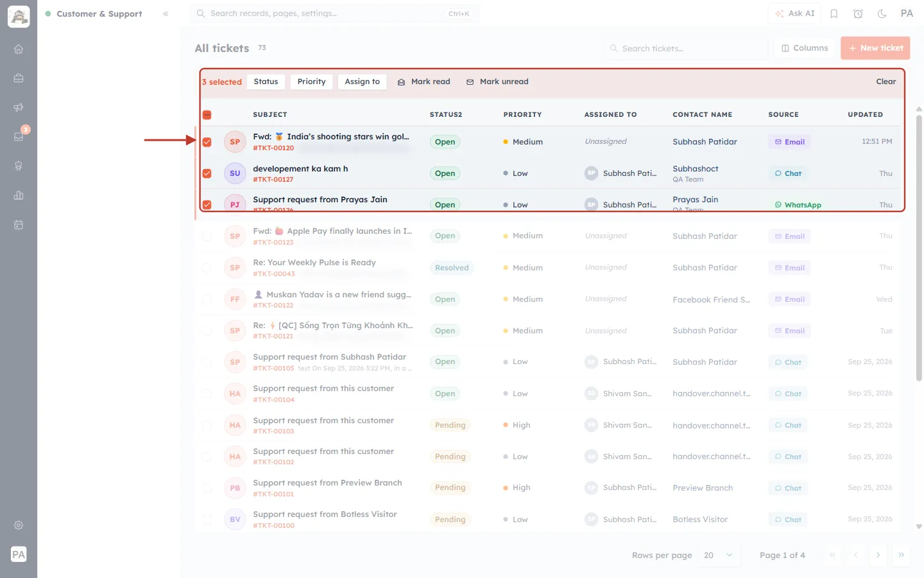Sort by the Updated column header
924x578 pixels.
(865, 114)
